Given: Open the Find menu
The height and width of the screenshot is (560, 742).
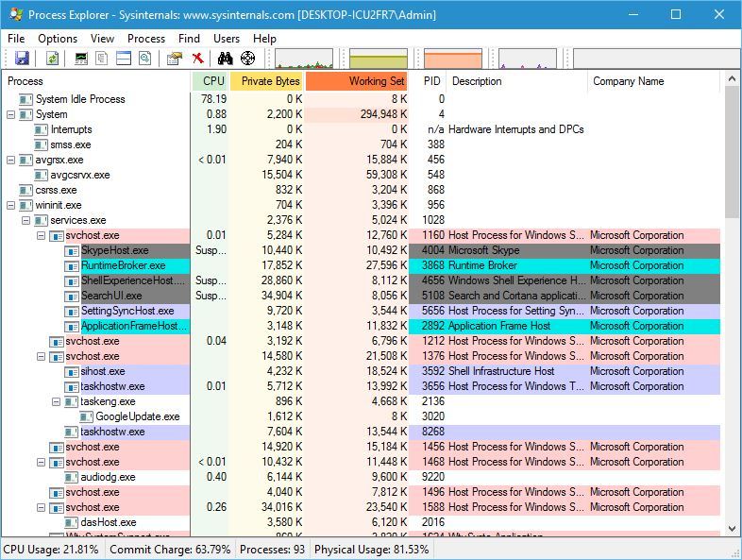Looking at the screenshot, I should point(189,39).
